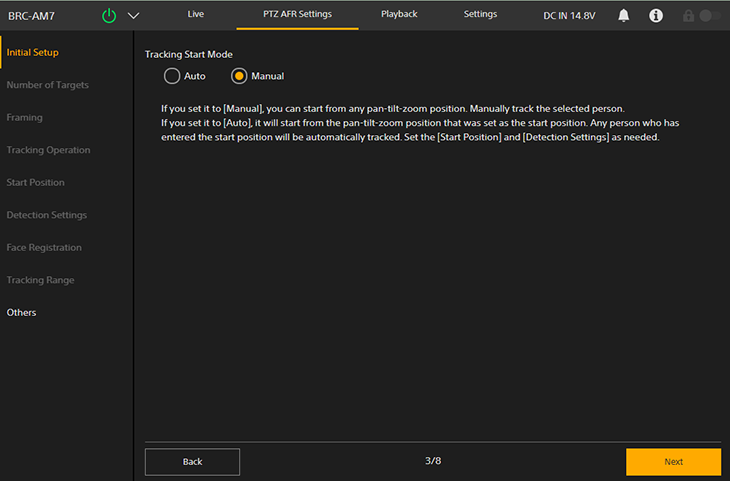Viewport: 730px width, 481px height.
Task: Open Face Registration sidebar item
Action: point(44,248)
